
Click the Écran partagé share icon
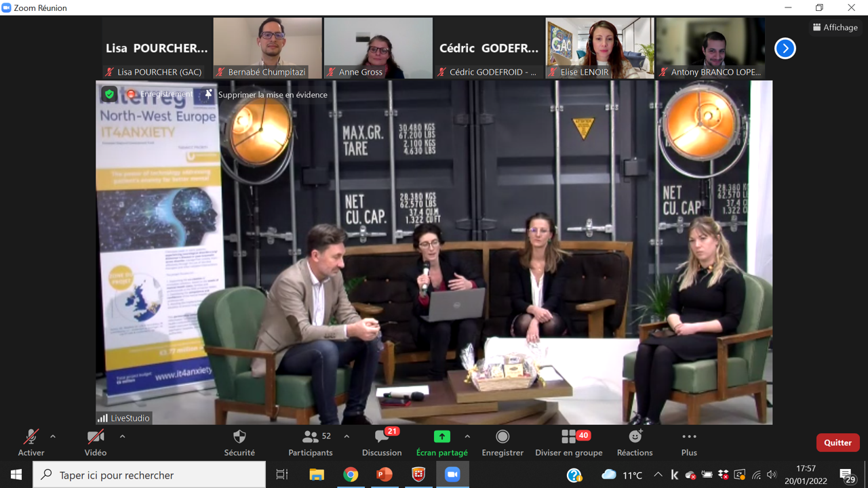[x=441, y=437]
